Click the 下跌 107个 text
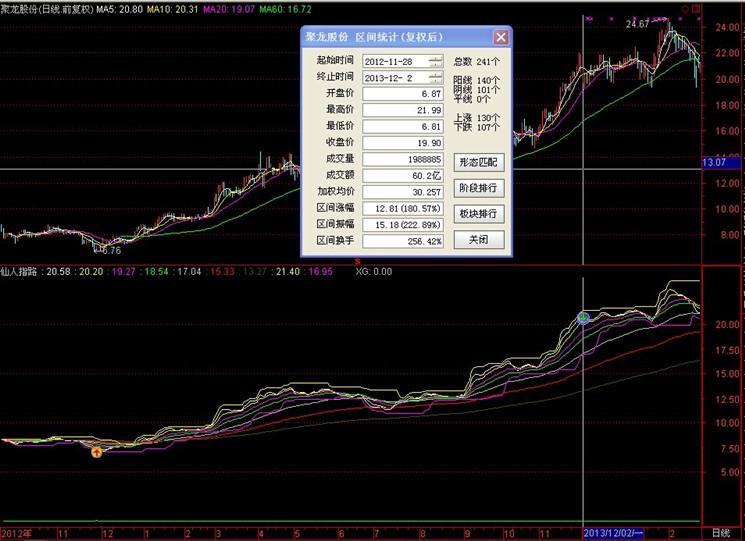Image resolution: width=745 pixels, height=541 pixels. 477,127
